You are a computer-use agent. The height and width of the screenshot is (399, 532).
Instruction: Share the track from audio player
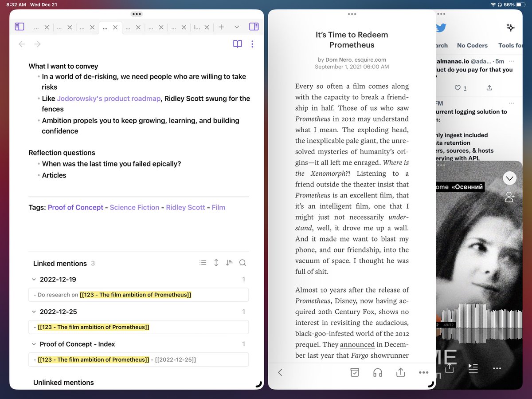coord(449,368)
